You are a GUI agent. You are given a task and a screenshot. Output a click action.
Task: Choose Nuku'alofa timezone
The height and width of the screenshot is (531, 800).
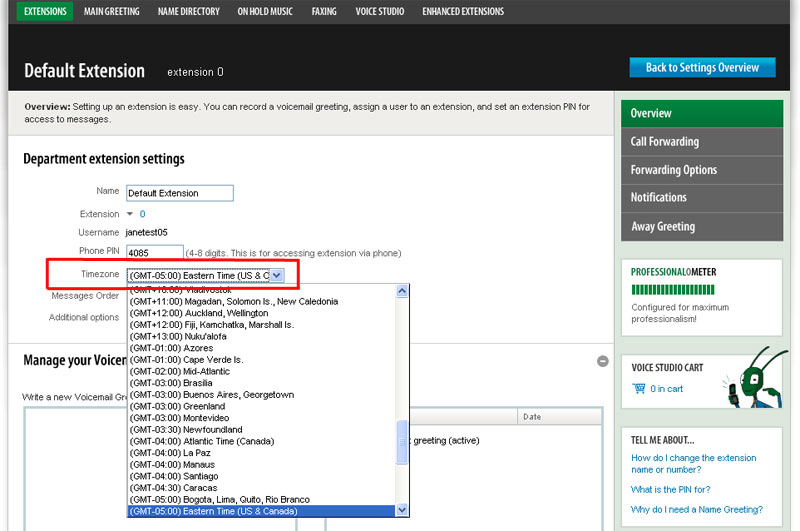(x=261, y=337)
